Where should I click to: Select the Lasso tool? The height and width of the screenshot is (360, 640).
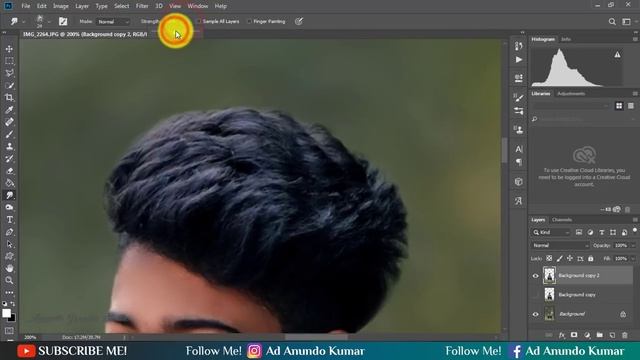9,73
